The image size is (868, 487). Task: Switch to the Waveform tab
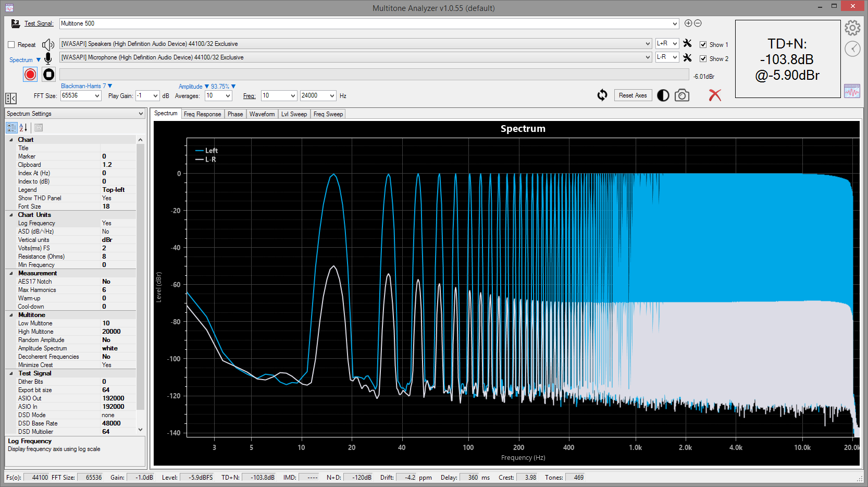[x=262, y=114]
